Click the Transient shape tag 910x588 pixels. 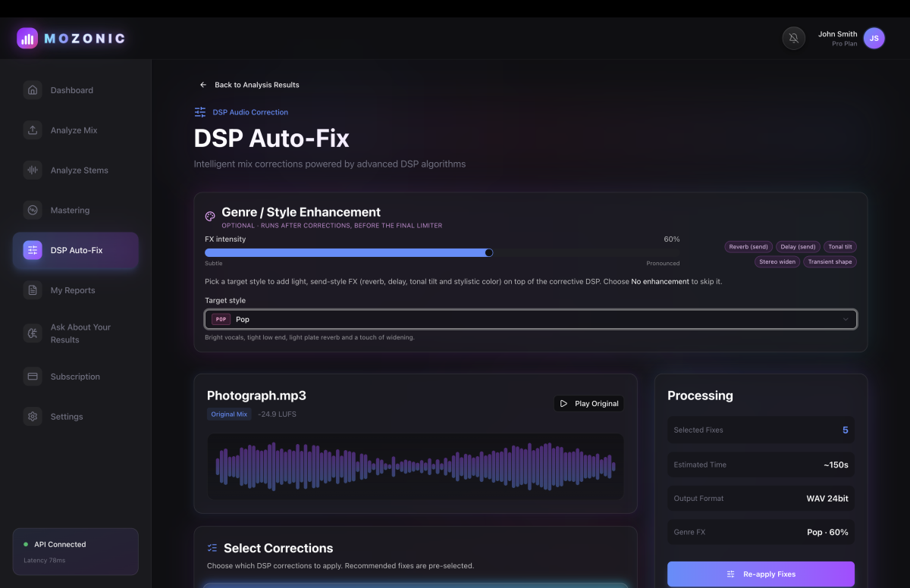[830, 261]
